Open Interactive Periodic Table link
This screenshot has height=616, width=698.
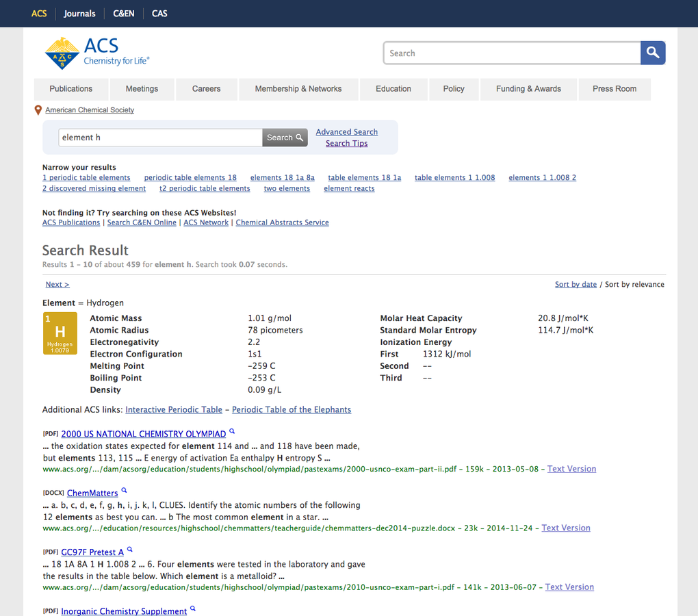[174, 409]
